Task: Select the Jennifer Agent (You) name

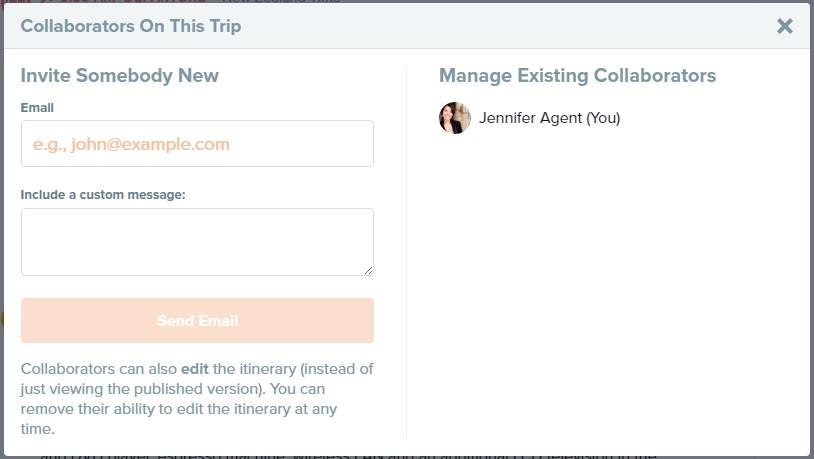Action: click(x=549, y=118)
